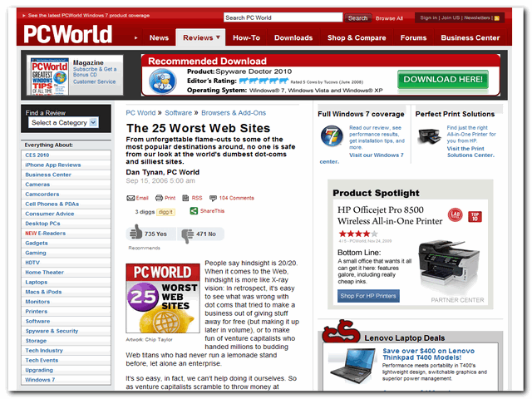Click the Print printer icon

pyautogui.click(x=159, y=198)
